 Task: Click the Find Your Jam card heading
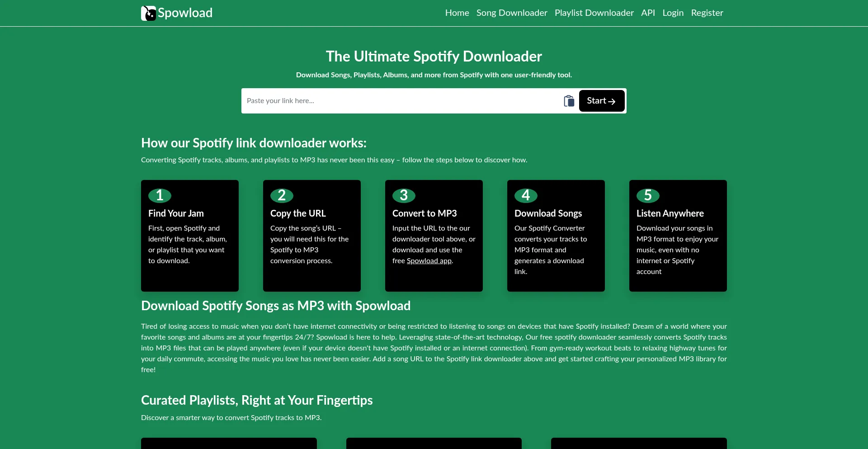[x=176, y=213]
